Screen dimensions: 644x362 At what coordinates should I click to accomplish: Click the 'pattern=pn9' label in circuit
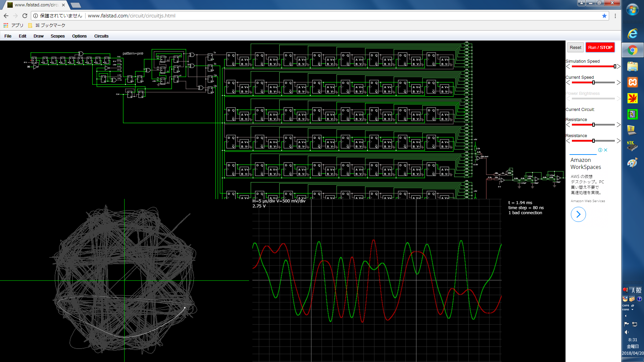(x=133, y=53)
